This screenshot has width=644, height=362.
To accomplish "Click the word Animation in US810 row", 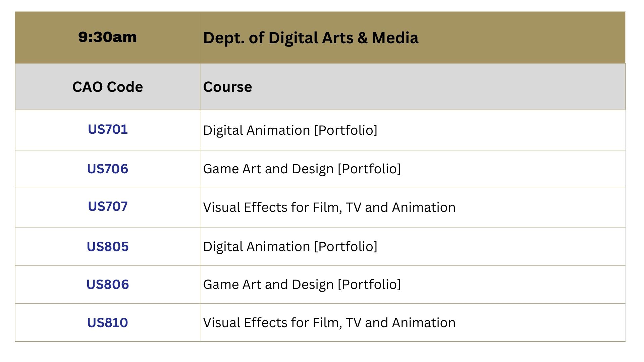I will tap(424, 323).
